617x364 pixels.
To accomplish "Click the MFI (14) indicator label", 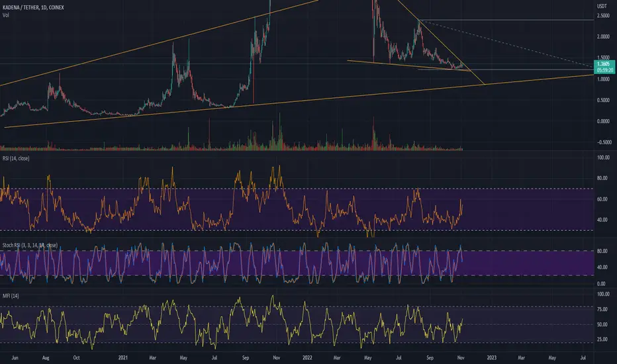I will coord(11,296).
